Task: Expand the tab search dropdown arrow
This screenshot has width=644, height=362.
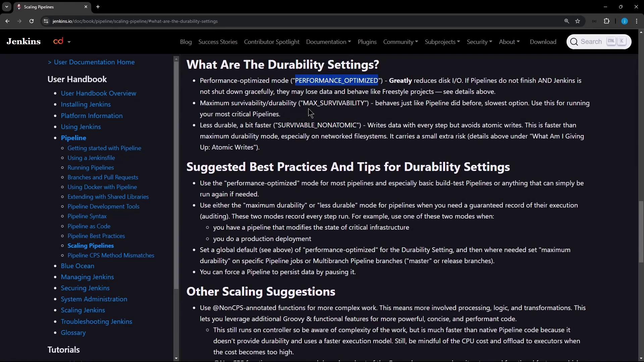Action: click(6, 7)
